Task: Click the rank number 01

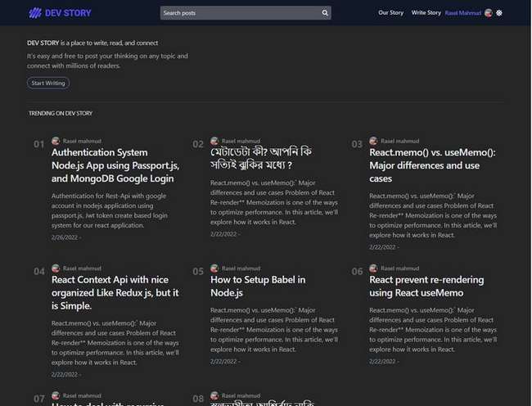Action: 39,145
